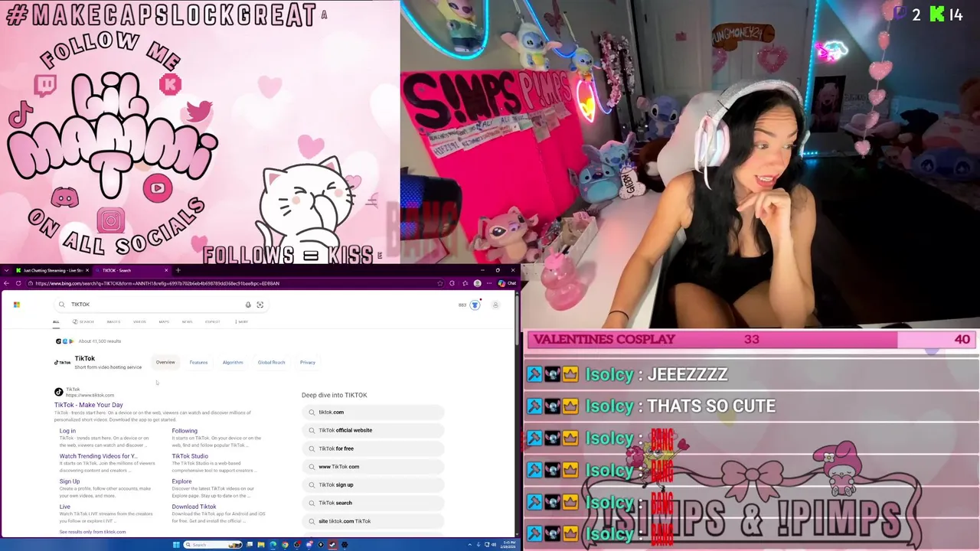Open a new browser tab with plus button
Image resolution: width=980 pixels, height=551 pixels.
tap(178, 270)
